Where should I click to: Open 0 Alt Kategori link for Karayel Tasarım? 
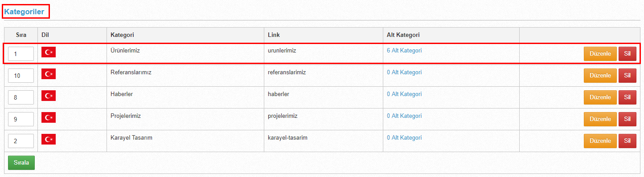pyautogui.click(x=404, y=138)
